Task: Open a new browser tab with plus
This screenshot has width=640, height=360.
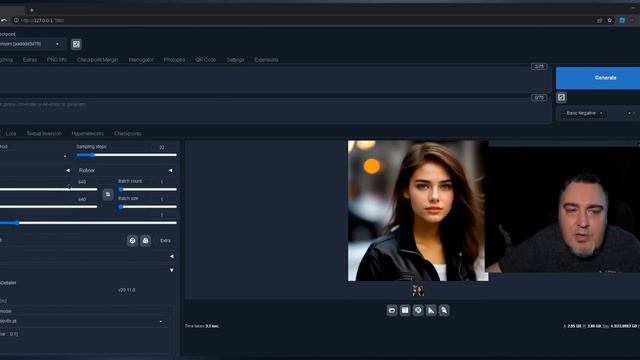Action: pos(31,10)
